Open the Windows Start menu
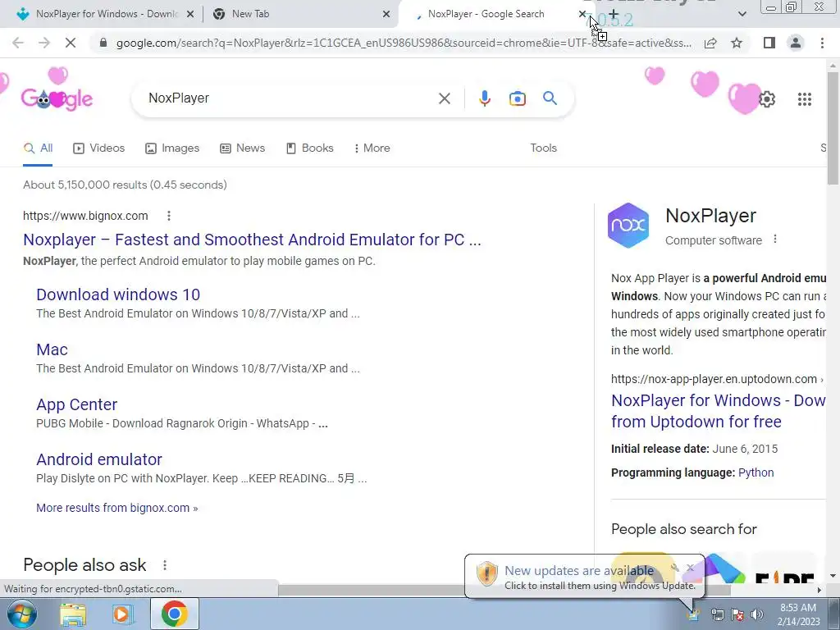This screenshot has height=630, width=840. click(x=21, y=614)
